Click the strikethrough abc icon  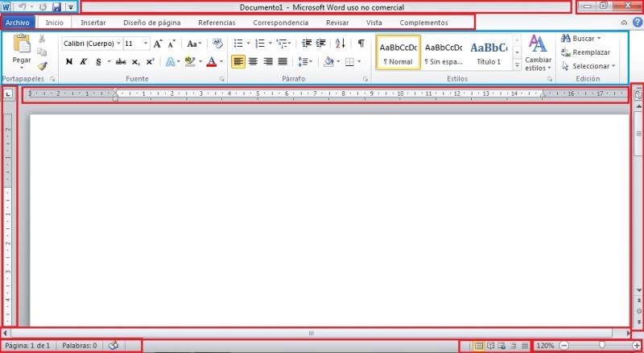pyautogui.click(x=121, y=61)
